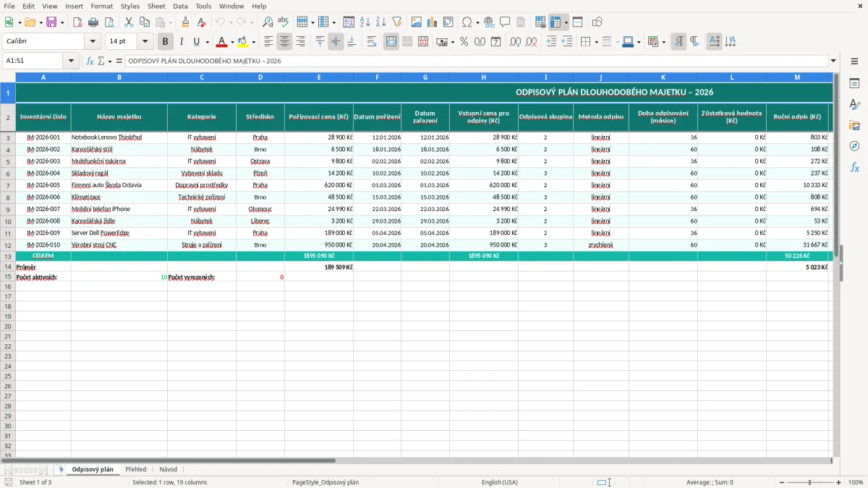Image resolution: width=868 pixels, height=488 pixels.
Task: Click the formula input line
Action: coord(477,61)
